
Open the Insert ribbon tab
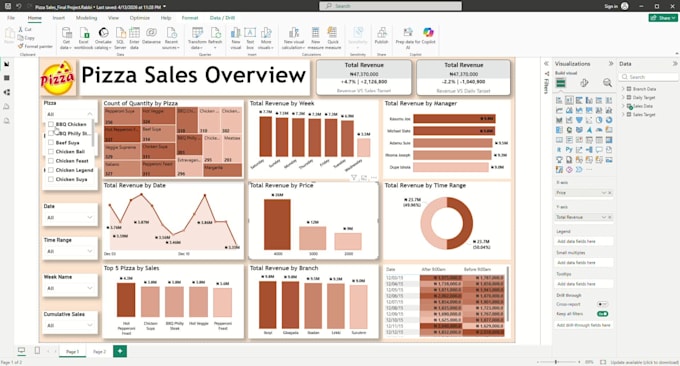[x=59, y=18]
